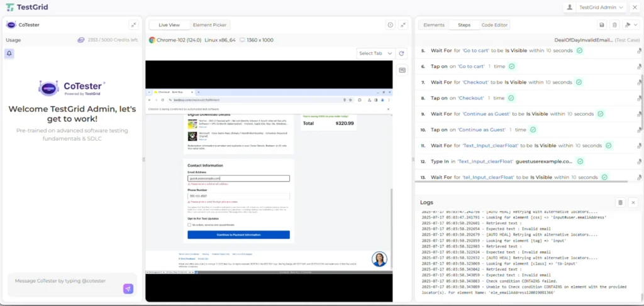
Task: Open the Elements tab
Action: [434, 25]
